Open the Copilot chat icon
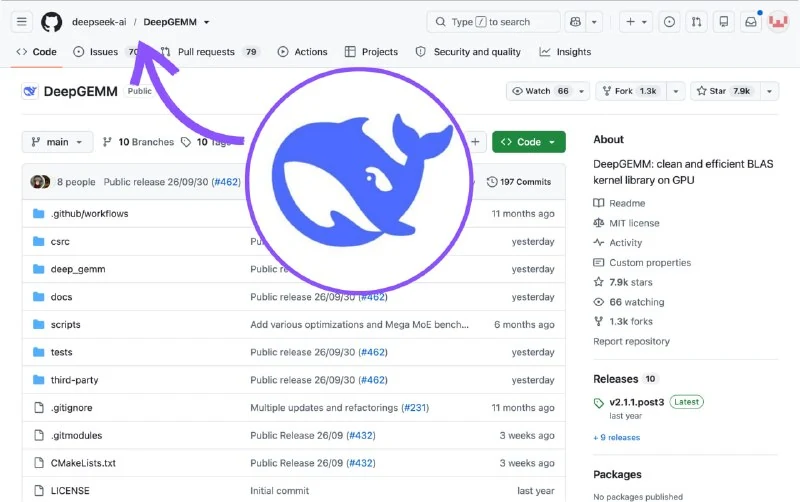 pos(576,21)
